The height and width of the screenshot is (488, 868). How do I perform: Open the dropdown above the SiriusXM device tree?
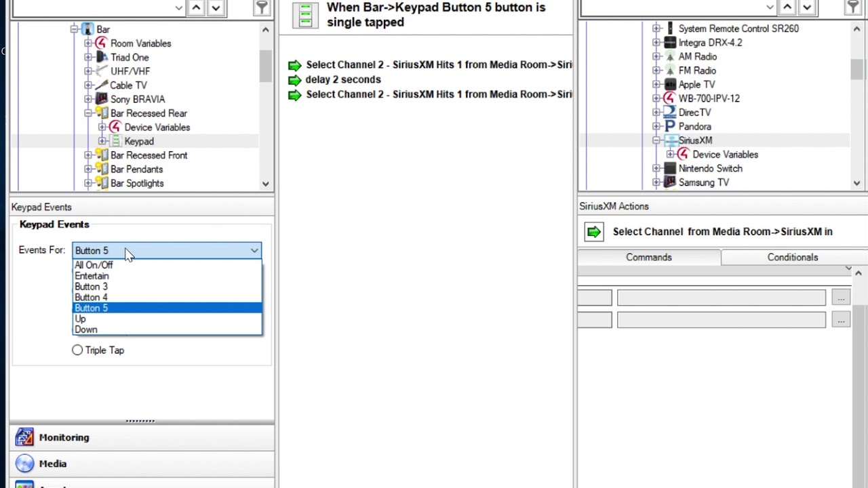coord(770,7)
